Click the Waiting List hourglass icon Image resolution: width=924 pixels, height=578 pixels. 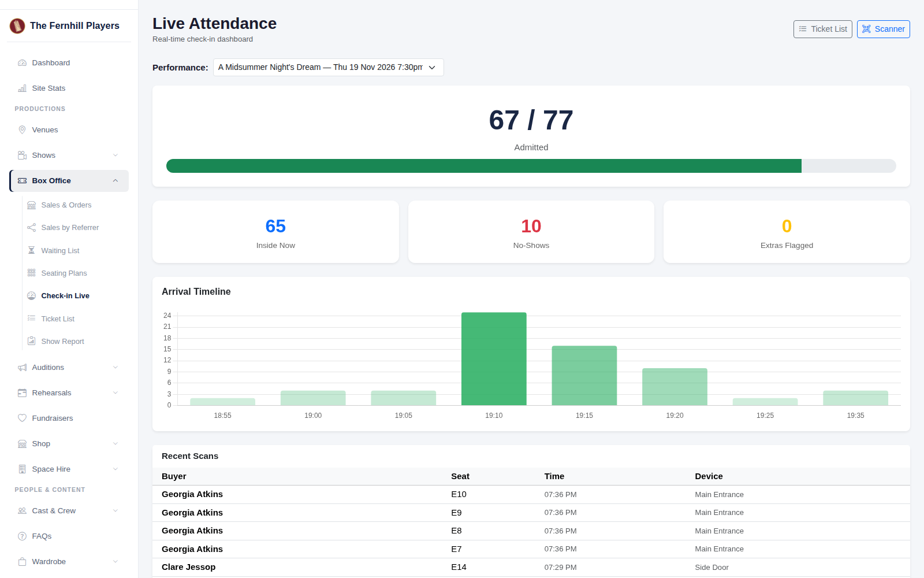pos(32,250)
